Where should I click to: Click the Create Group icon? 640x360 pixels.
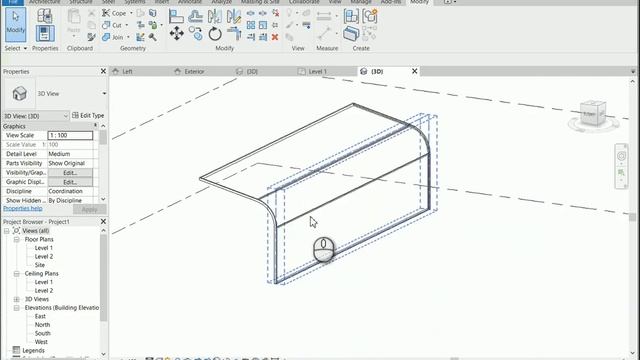click(x=369, y=16)
